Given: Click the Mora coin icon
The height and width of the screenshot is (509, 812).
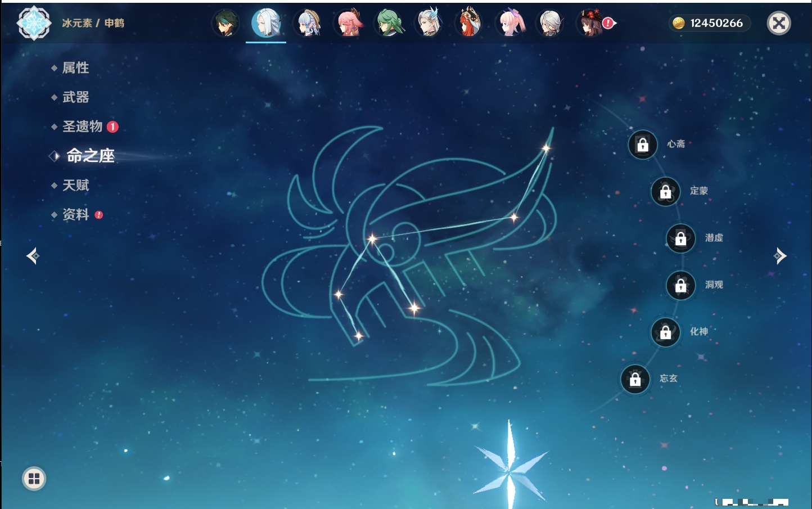Looking at the screenshot, I should click(679, 23).
